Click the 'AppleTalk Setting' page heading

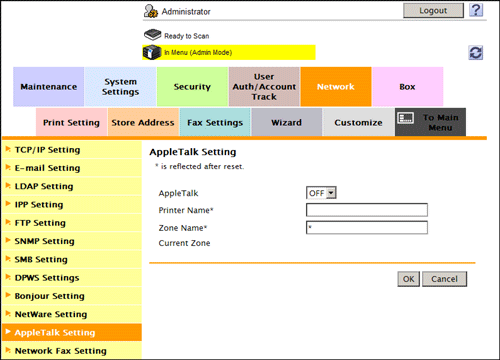pyautogui.click(x=193, y=152)
